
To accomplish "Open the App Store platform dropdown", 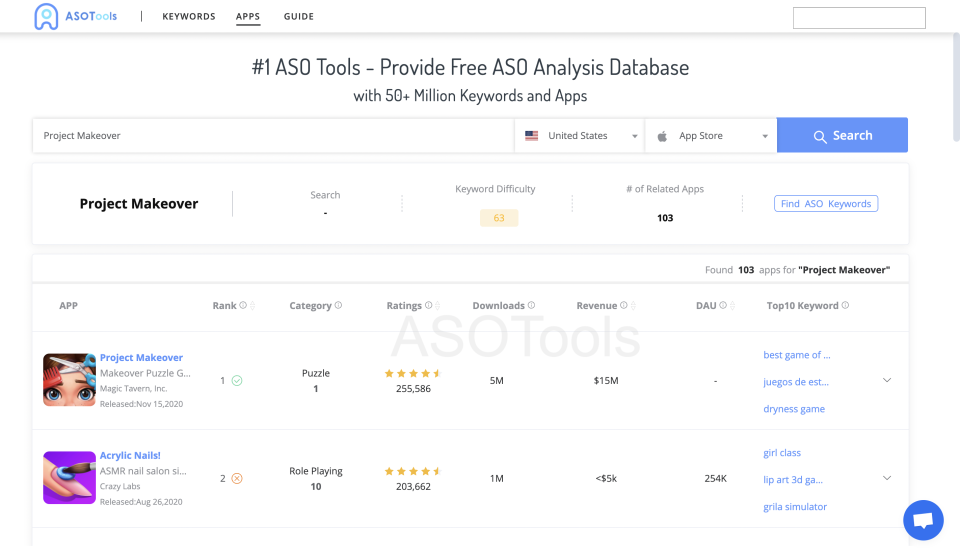I will click(712, 136).
